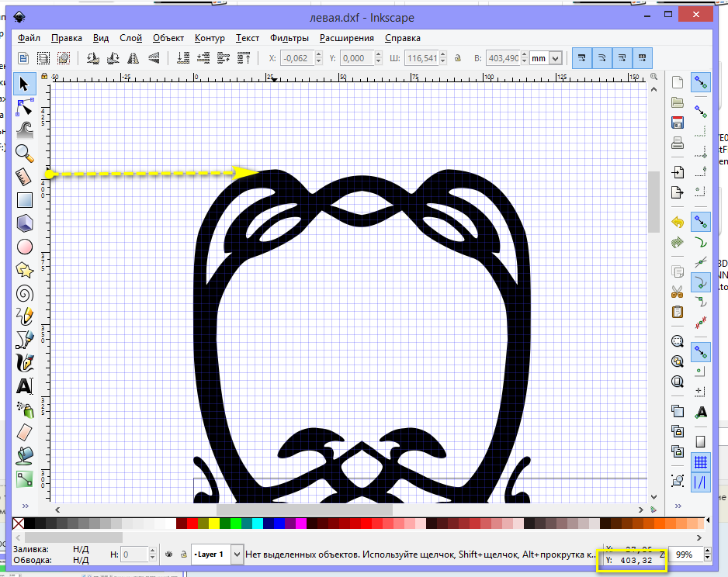This screenshot has width=728, height=577.
Task: Click the no-color X swatch
Action: click(x=18, y=523)
